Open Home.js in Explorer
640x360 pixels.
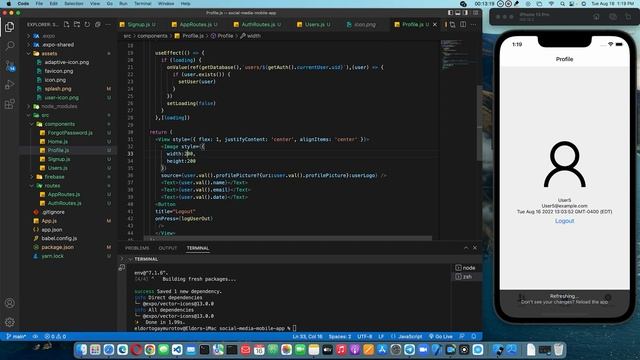point(58,142)
